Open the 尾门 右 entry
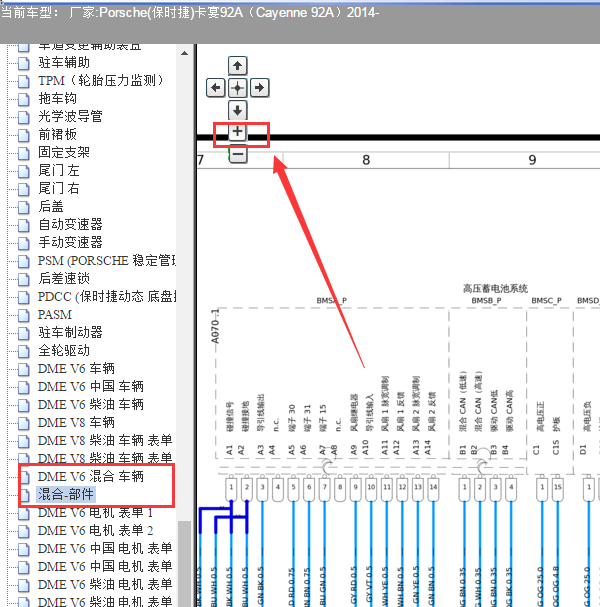 point(59,189)
